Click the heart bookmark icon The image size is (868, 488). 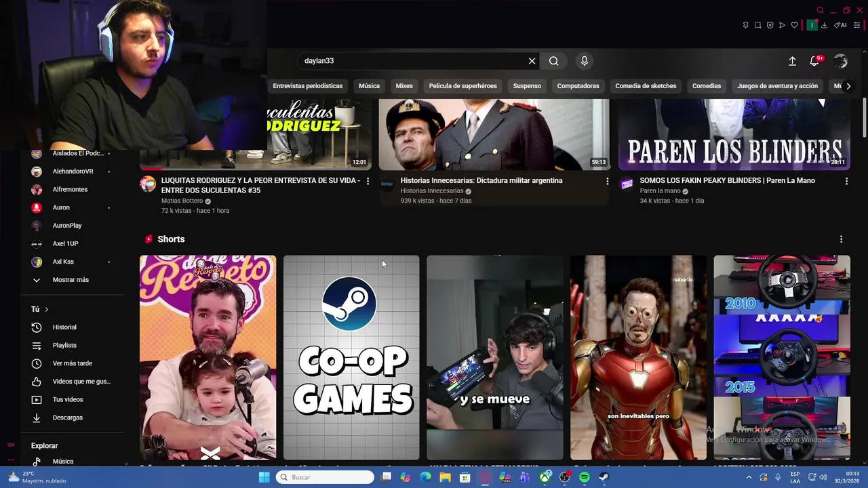795,25
